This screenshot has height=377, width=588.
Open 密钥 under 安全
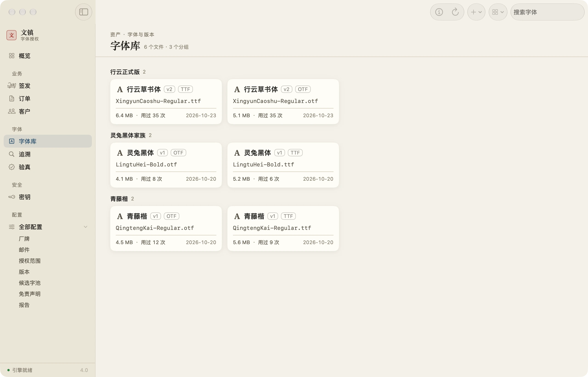[x=48, y=197]
